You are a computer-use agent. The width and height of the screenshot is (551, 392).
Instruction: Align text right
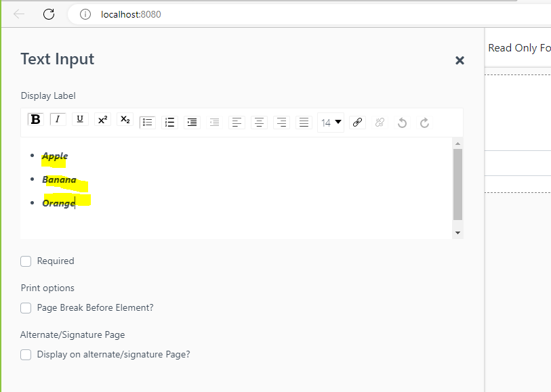(x=281, y=123)
